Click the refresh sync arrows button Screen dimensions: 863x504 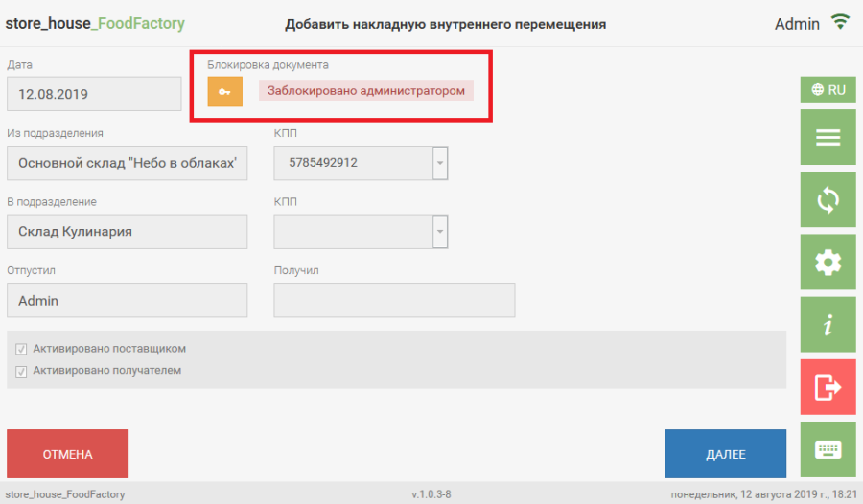[828, 200]
